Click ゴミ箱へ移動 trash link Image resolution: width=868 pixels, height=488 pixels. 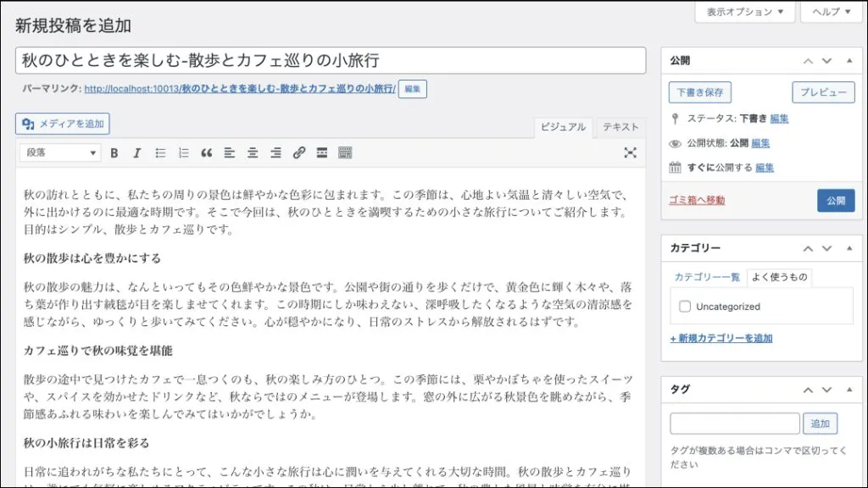697,200
